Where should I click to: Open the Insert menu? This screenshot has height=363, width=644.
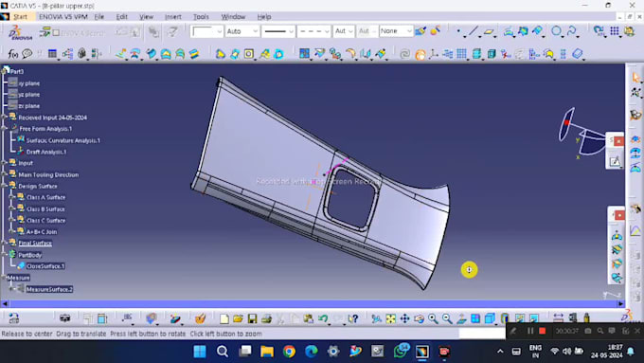[x=173, y=17]
